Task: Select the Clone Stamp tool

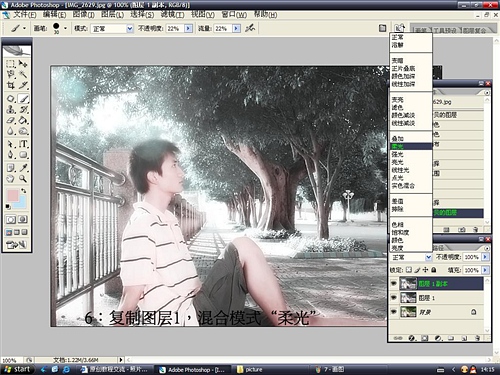Action: pos(11,110)
